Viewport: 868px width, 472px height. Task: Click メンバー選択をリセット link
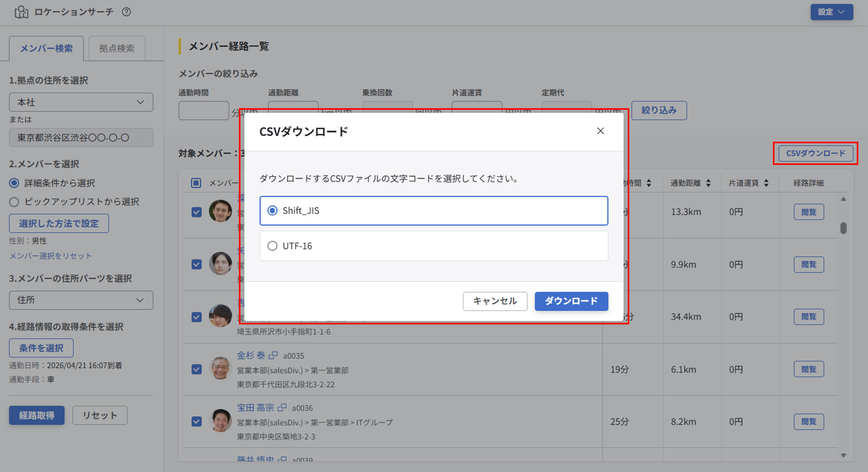(x=51, y=256)
